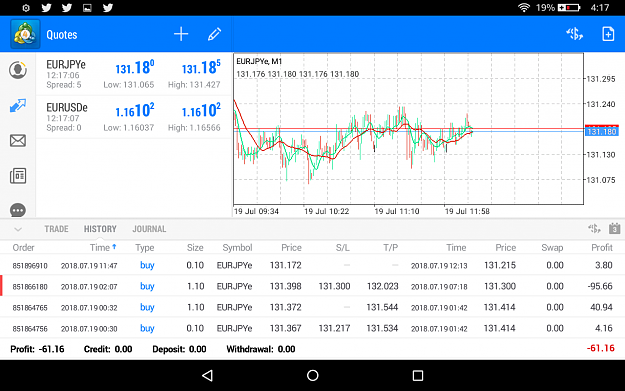This screenshot has height=391, width=625.
Task: Tap currency icon in history panel header
Action: (594, 229)
